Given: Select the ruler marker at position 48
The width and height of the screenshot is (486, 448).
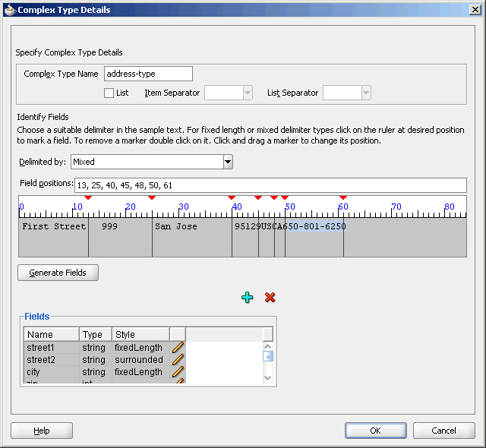Looking at the screenshot, I should [x=274, y=197].
